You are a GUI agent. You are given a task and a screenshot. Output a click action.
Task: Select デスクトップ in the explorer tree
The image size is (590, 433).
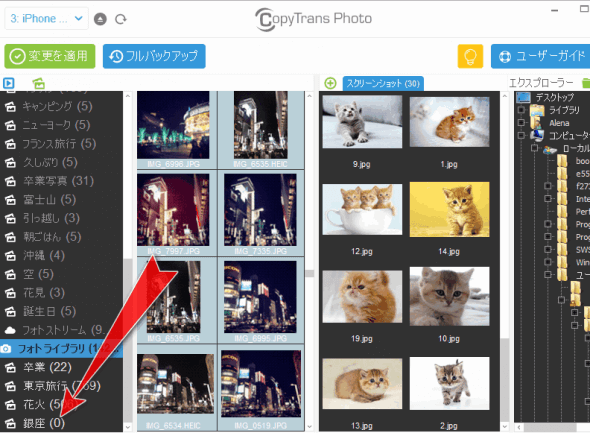(555, 97)
